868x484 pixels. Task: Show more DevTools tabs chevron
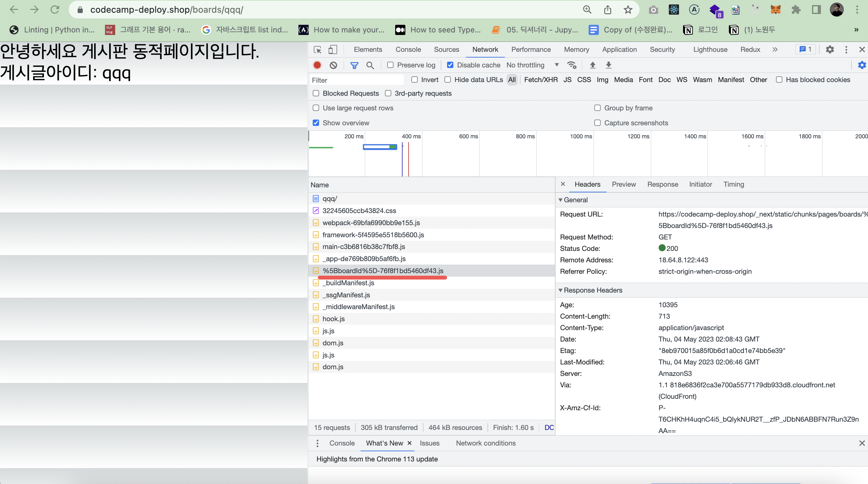coord(775,50)
